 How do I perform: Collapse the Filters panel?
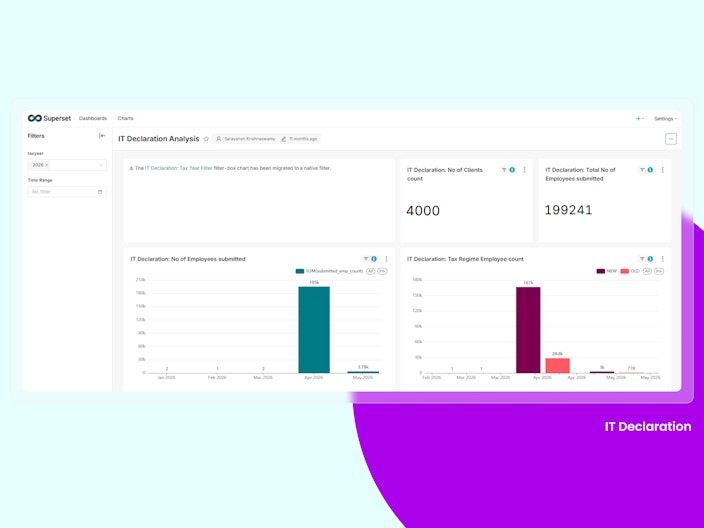point(102,136)
